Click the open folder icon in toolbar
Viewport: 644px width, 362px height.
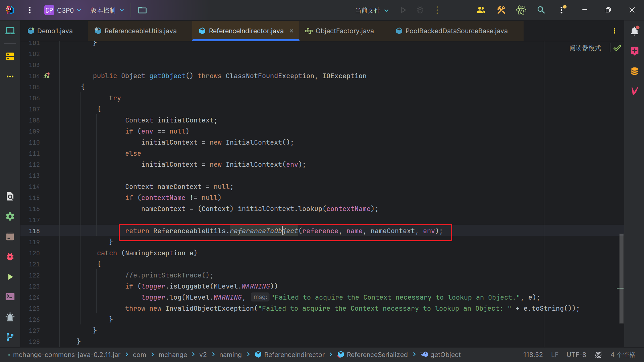coord(142,10)
